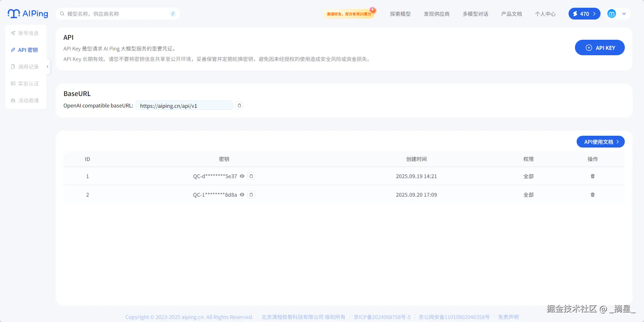The width and height of the screenshot is (644, 322).
Task: Click the ID column header
Action: tap(88, 159)
